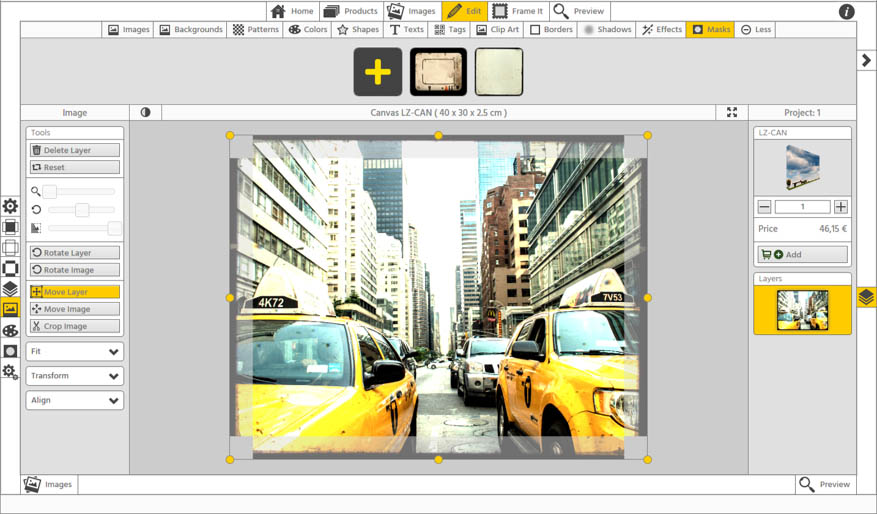Open the info icon at top right
Image resolution: width=877 pixels, height=514 pixels.
(x=847, y=11)
